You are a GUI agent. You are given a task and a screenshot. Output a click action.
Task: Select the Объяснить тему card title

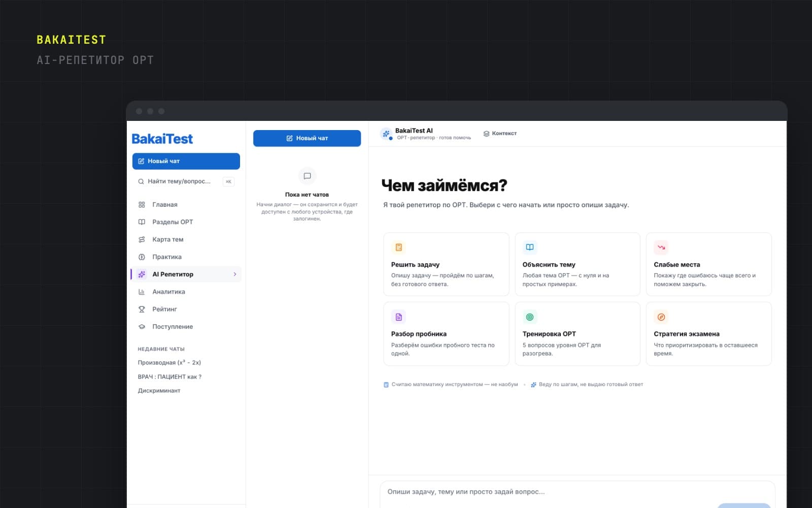click(549, 265)
